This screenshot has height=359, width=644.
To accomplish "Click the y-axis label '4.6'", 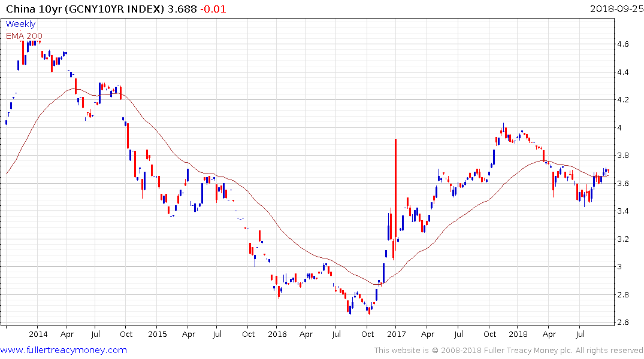I will point(622,44).
